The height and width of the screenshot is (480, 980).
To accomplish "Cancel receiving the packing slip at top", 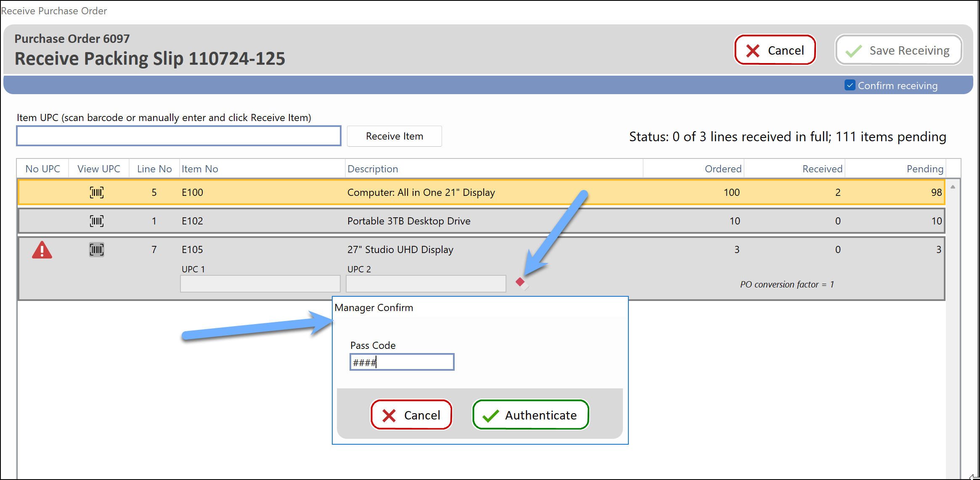I will click(775, 50).
